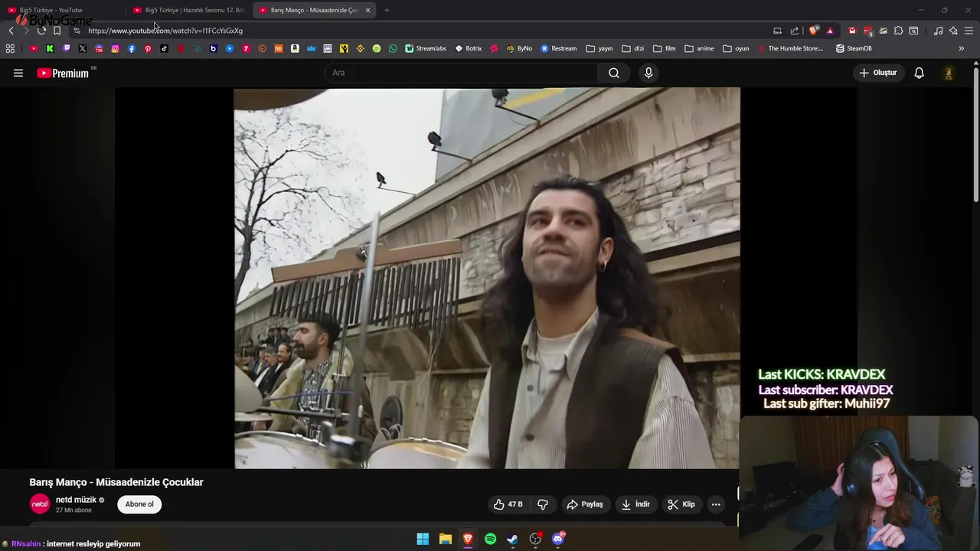Click inside the Ara search field
This screenshot has height=551, width=980.
pos(462,73)
